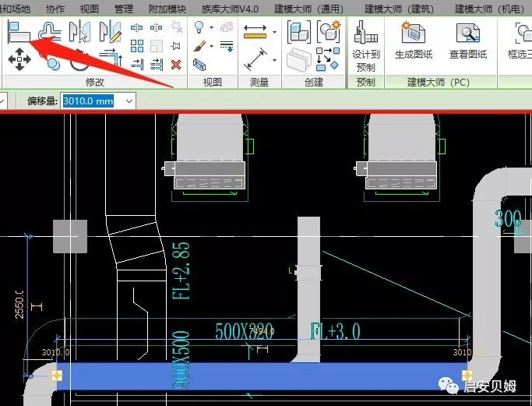This screenshot has height=406, width=532.
Task: Pin the selected element
Action: click(176, 46)
